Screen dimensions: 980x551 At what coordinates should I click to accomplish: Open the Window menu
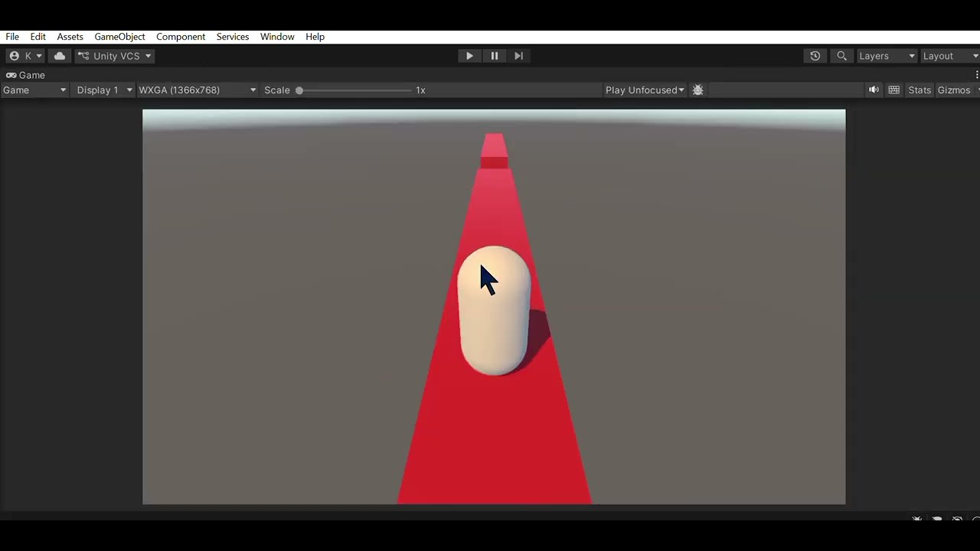click(277, 37)
